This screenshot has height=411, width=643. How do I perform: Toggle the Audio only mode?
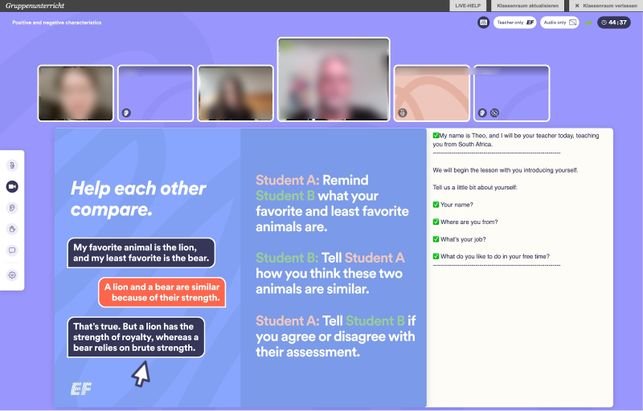coord(560,21)
